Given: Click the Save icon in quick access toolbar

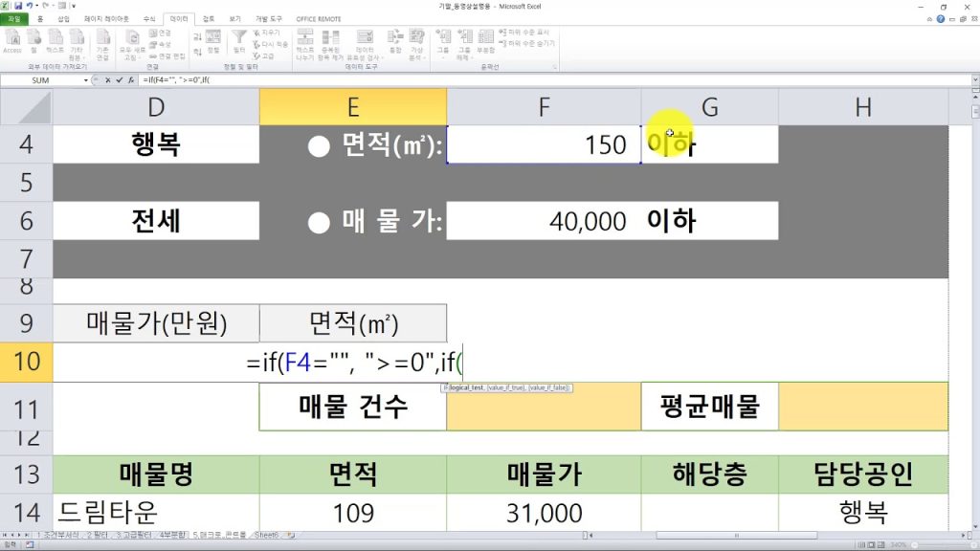Looking at the screenshot, I should pyautogui.click(x=17, y=6).
